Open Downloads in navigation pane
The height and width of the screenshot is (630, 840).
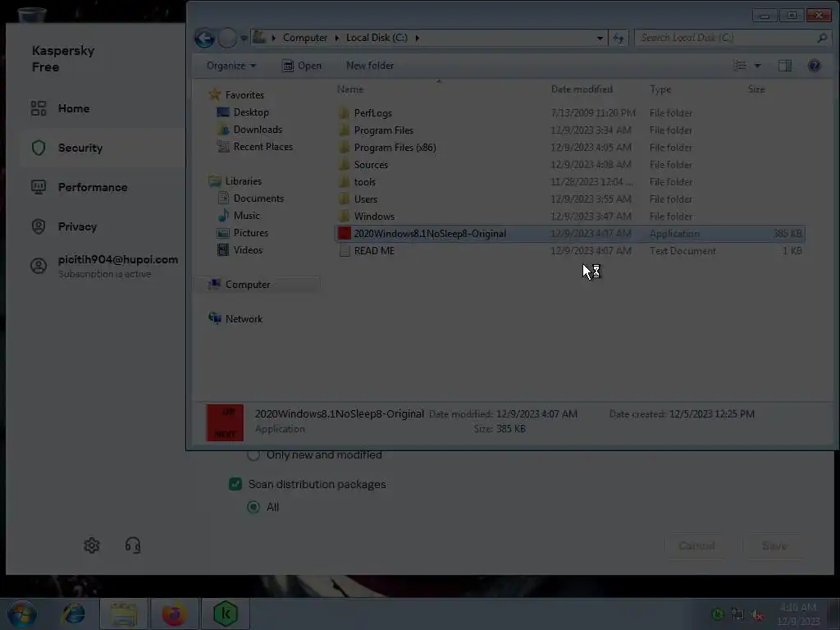[x=258, y=130]
